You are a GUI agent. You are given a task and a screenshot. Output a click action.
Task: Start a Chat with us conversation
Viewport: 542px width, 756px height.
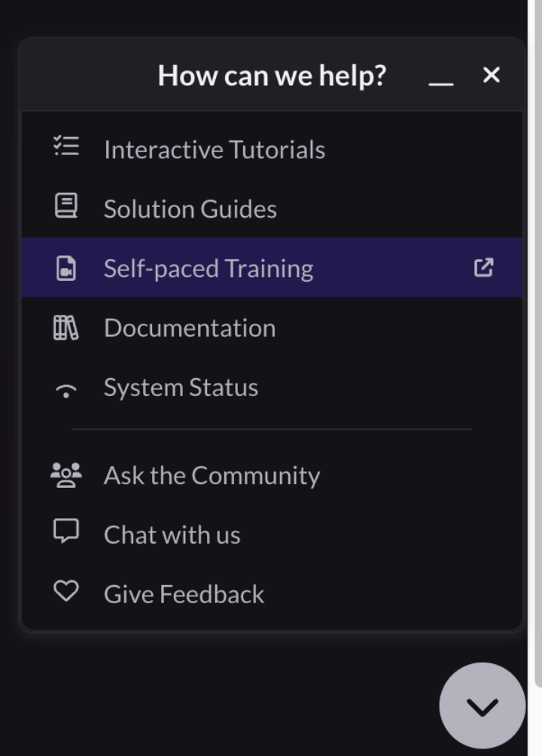coord(172,535)
